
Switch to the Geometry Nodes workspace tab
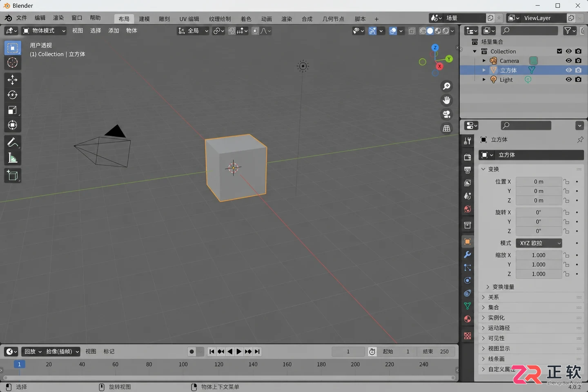(333, 19)
